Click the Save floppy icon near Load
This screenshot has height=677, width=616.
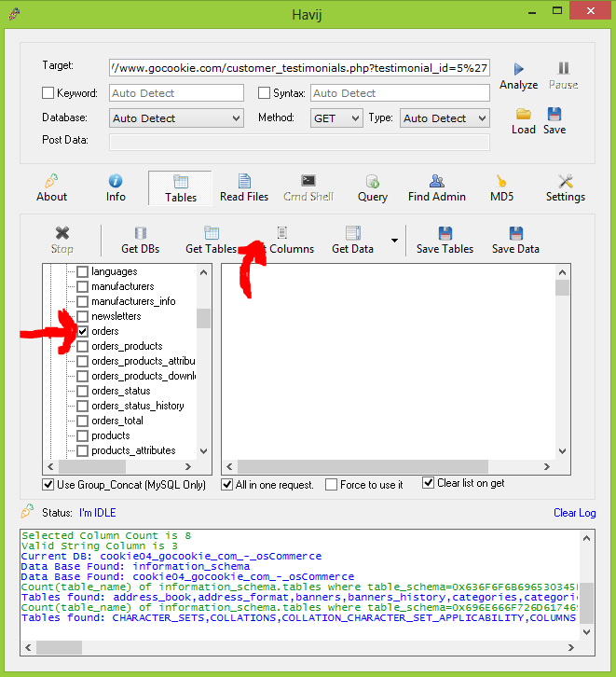coord(554,114)
